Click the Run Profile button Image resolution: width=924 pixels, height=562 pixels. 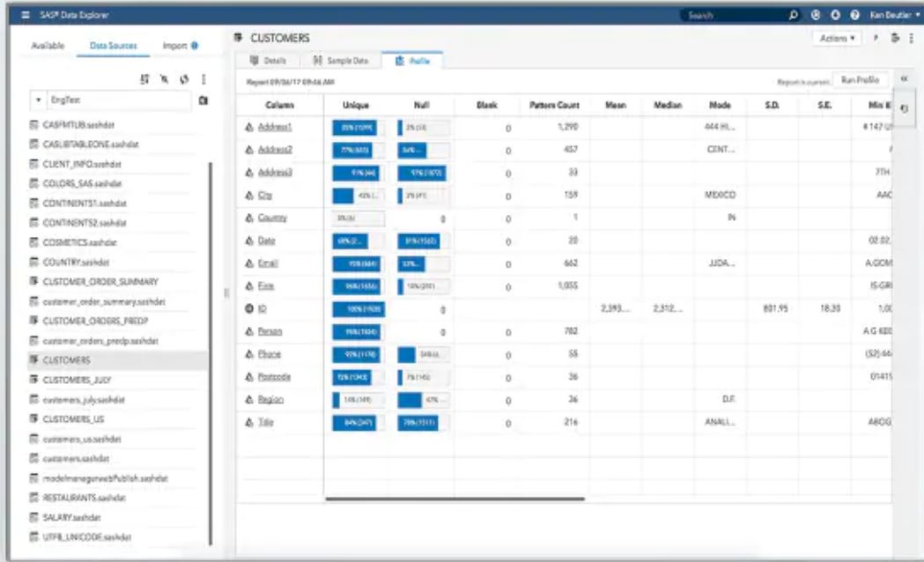click(x=860, y=80)
